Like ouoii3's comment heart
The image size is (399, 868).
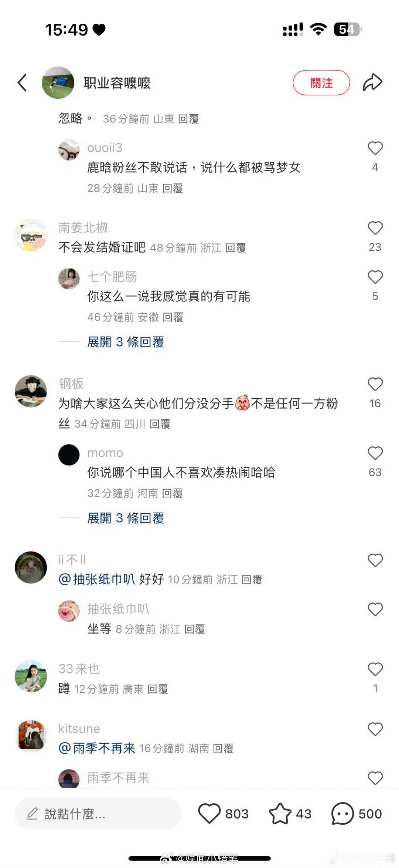point(375,148)
